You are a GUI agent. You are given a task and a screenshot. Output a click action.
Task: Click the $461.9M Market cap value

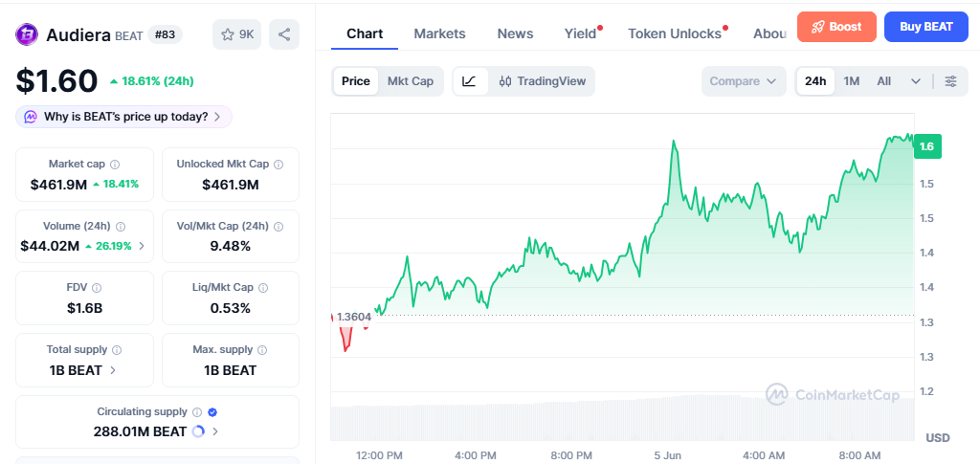click(x=58, y=185)
